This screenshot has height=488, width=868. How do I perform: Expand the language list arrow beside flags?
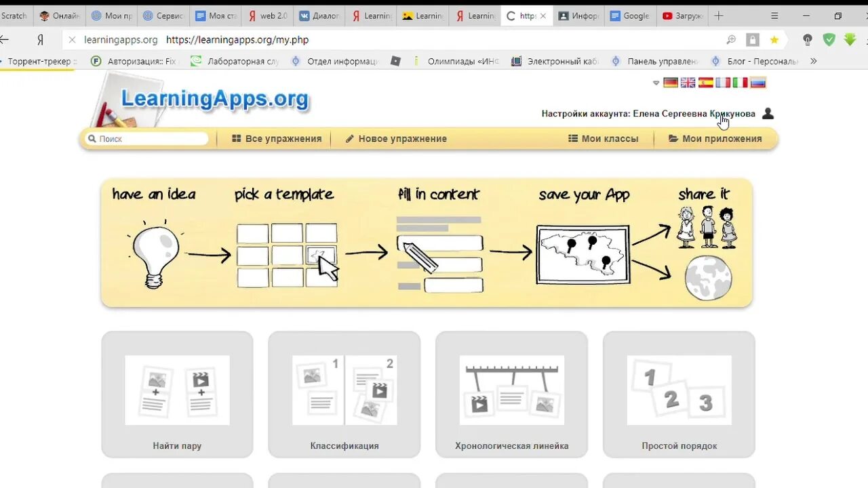click(656, 83)
